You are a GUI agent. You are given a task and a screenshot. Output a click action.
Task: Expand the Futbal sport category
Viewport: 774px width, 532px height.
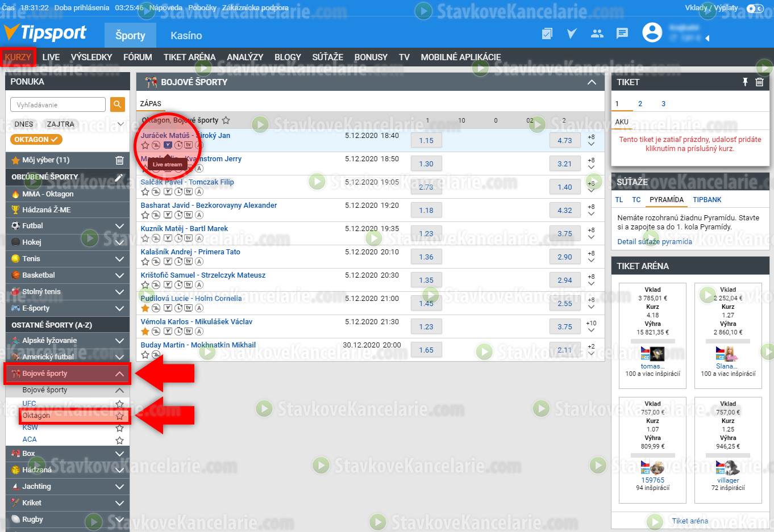click(x=119, y=226)
